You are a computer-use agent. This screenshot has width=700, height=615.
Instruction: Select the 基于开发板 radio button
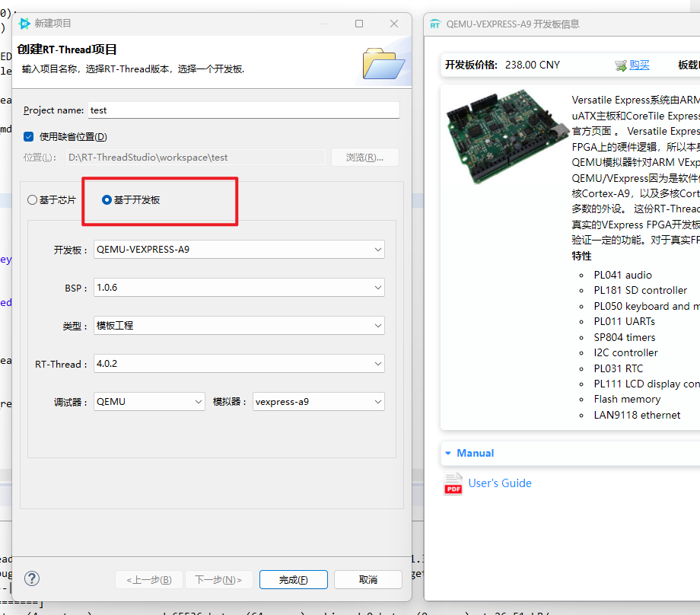pos(107,199)
